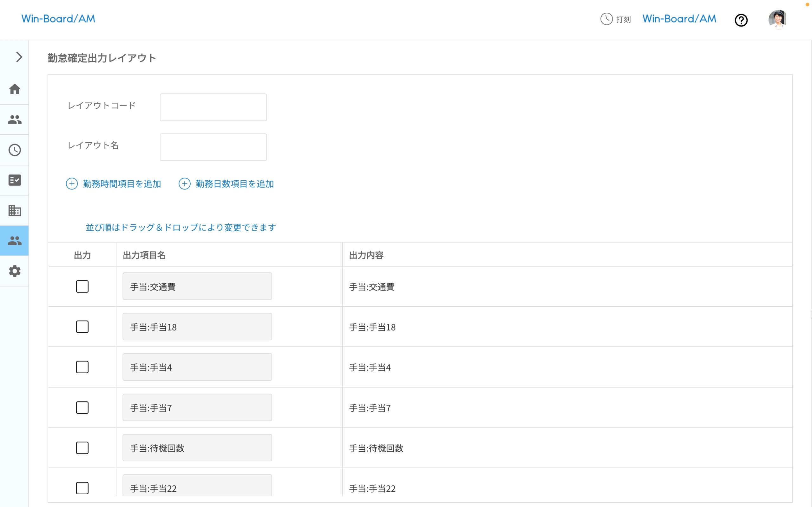The height and width of the screenshot is (507, 812).
Task: Tick the checkbox for 手当:待機回数 row
Action: 82,448
